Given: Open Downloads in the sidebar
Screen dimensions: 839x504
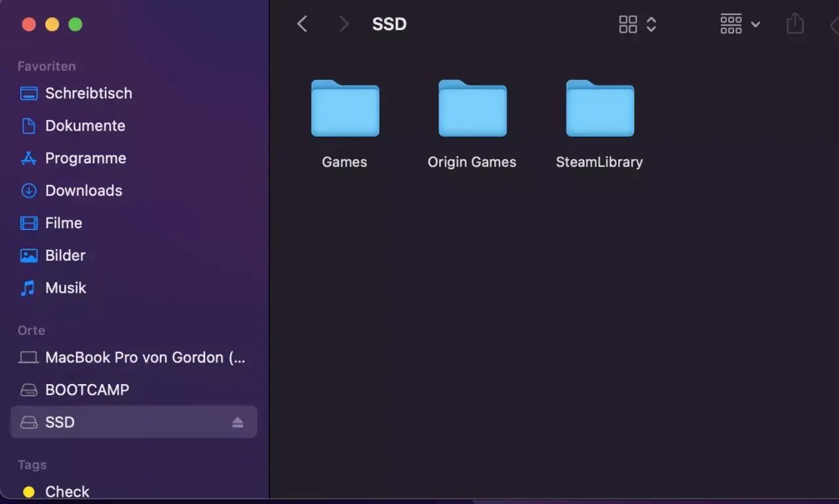Looking at the screenshot, I should coord(134,190).
